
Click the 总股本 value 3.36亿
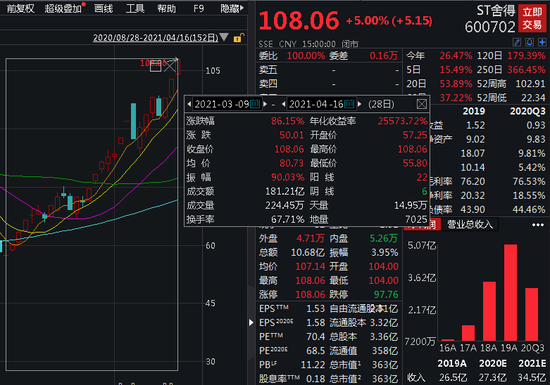pyautogui.click(x=384, y=337)
